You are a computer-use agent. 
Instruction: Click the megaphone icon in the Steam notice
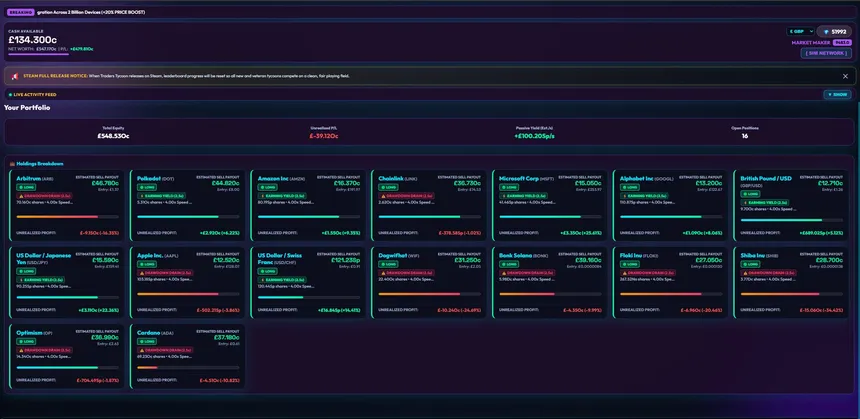pyautogui.click(x=15, y=76)
